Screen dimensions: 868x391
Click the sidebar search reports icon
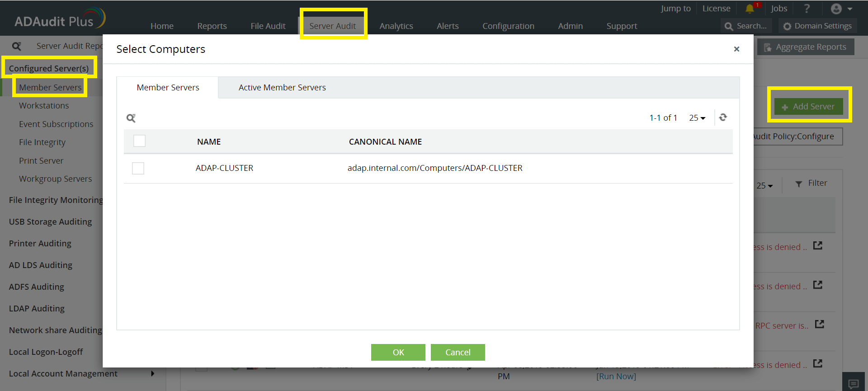[x=17, y=46]
